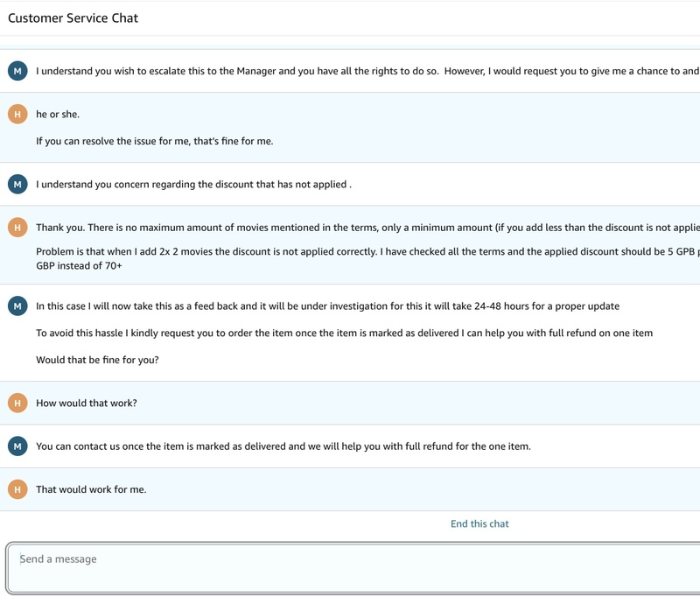Click the "End this chat" link
Screen dimensions: 700x604
point(479,523)
